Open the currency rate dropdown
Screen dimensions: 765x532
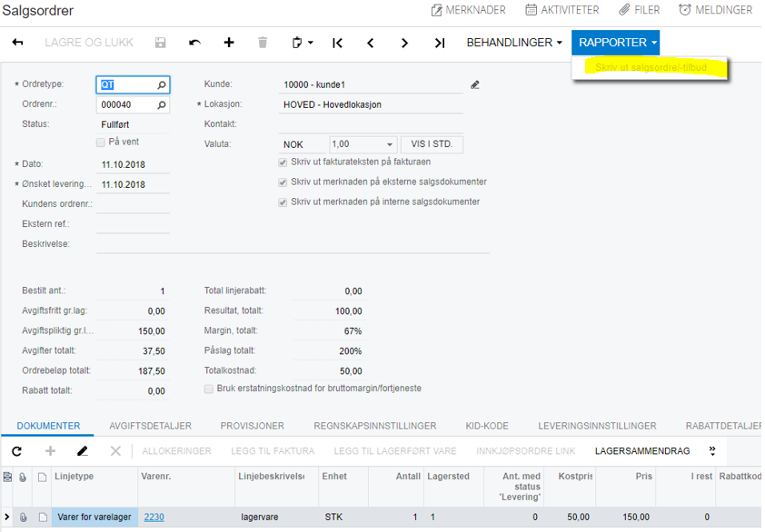point(390,144)
